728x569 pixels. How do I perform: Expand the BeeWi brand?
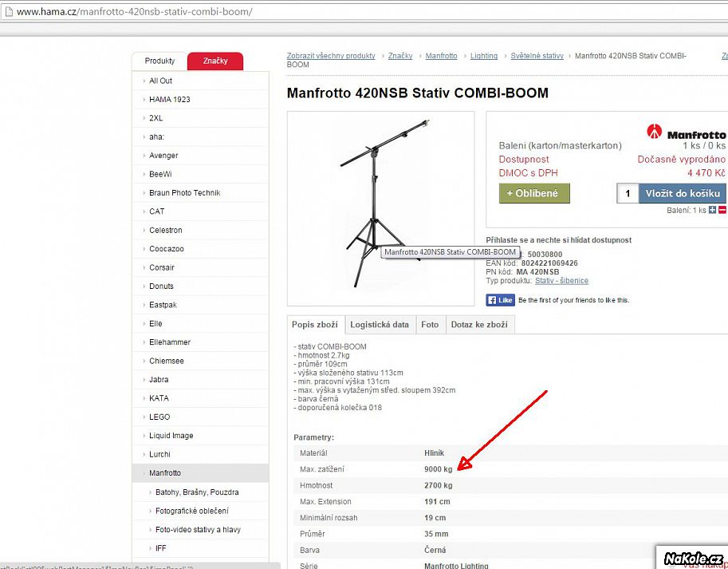(x=160, y=174)
